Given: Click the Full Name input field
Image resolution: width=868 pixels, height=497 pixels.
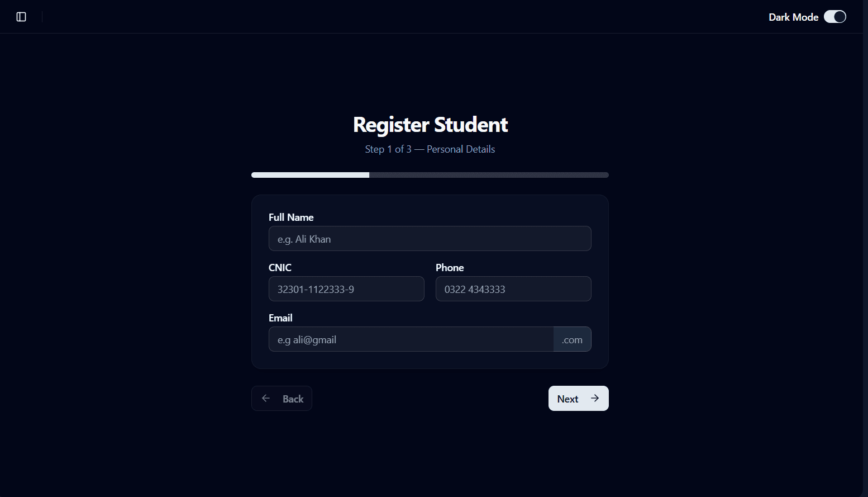Looking at the screenshot, I should tap(430, 238).
